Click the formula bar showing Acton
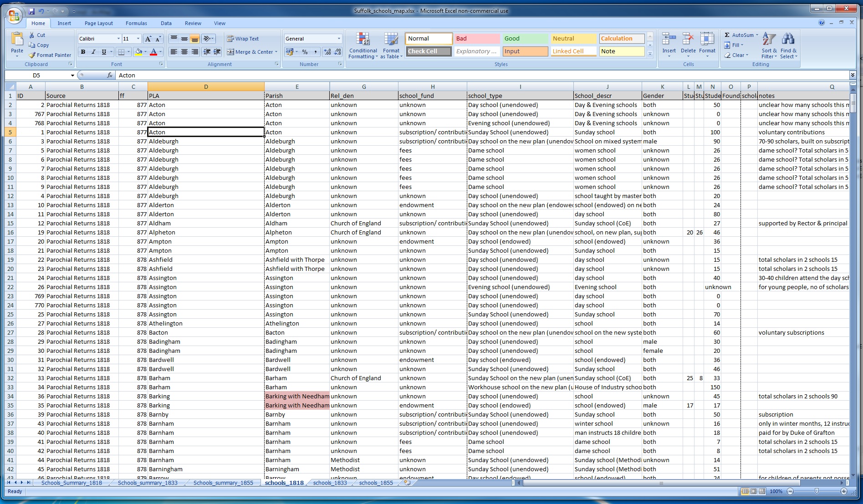Screen dimensions: 863x504 pos(482,75)
